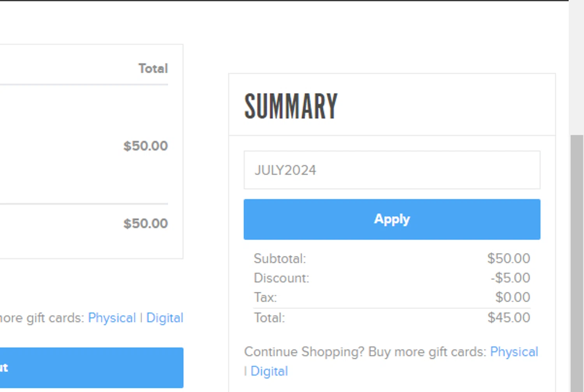Click the Tax $0.00 amount

point(512,297)
